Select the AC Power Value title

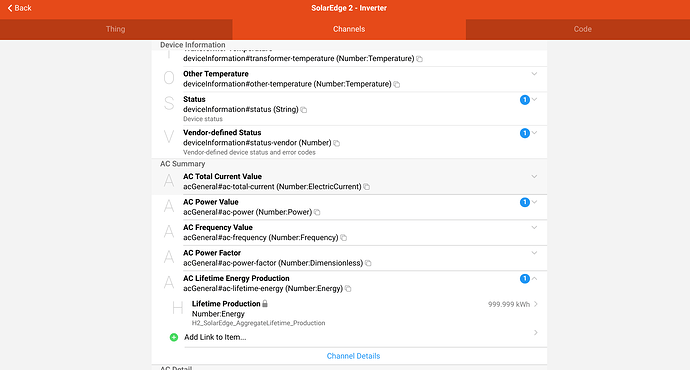[x=211, y=202]
